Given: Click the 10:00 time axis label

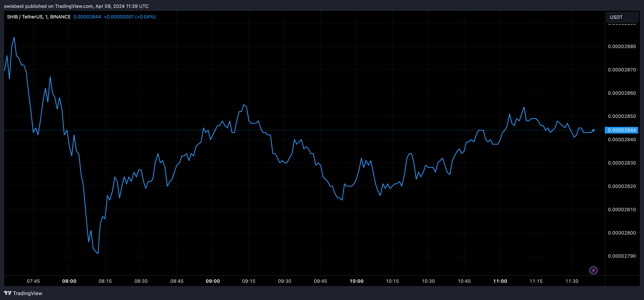Looking at the screenshot, I should click(x=356, y=281).
